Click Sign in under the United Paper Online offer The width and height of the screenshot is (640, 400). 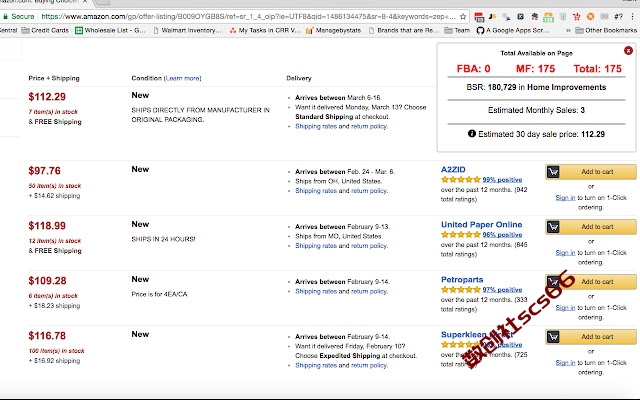point(565,253)
